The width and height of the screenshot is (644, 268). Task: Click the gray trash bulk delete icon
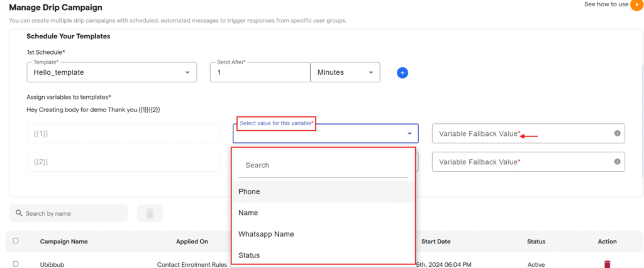click(150, 213)
